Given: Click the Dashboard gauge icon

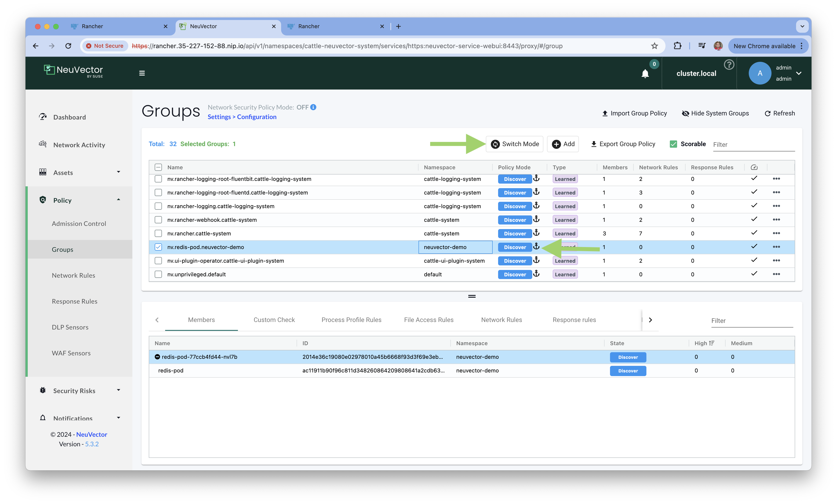Looking at the screenshot, I should 43,117.
